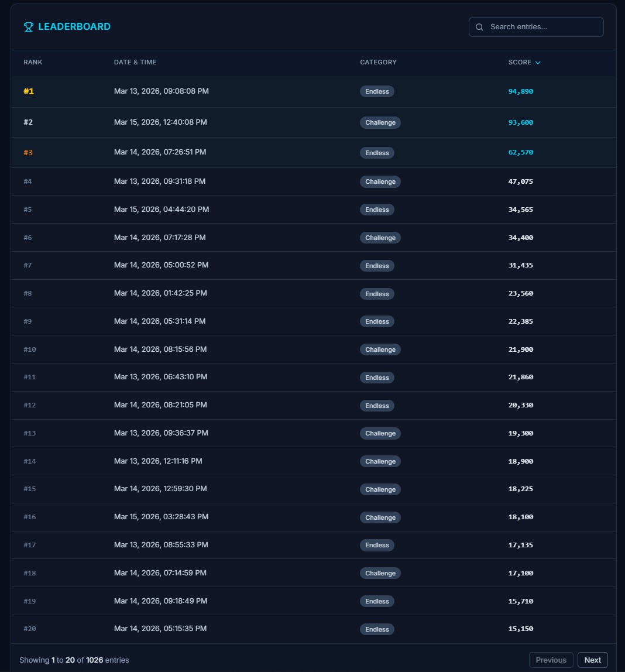Focus the Search entries field
Screen dimensions: 625x672
point(536,27)
